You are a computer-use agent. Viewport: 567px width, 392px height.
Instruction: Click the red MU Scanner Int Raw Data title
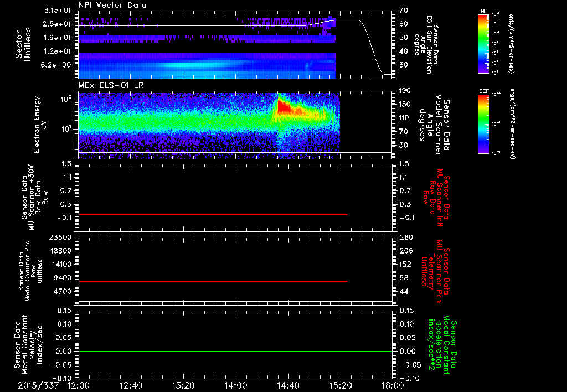436,198
